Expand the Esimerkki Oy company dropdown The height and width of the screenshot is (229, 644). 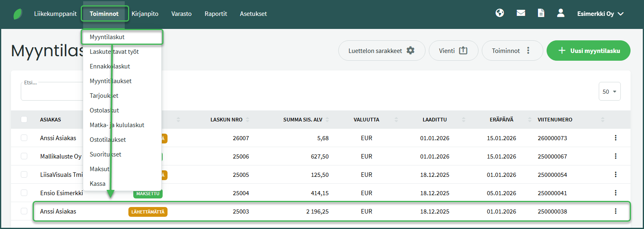[600, 14]
